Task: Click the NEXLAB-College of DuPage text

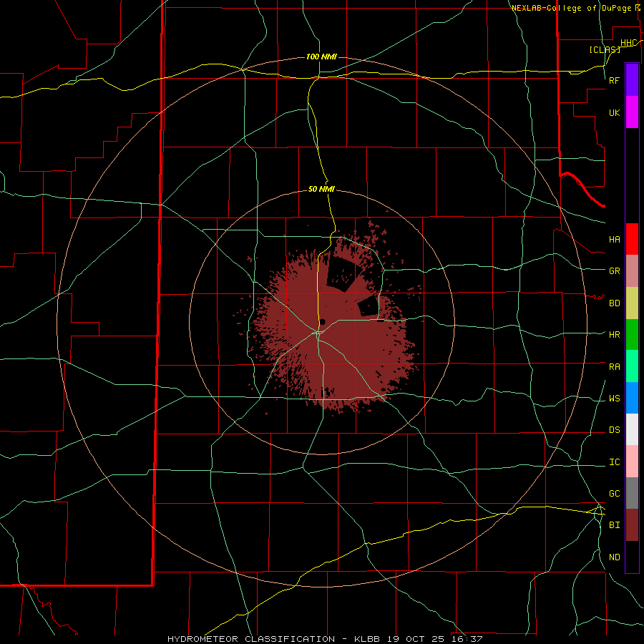Action: click(x=572, y=8)
